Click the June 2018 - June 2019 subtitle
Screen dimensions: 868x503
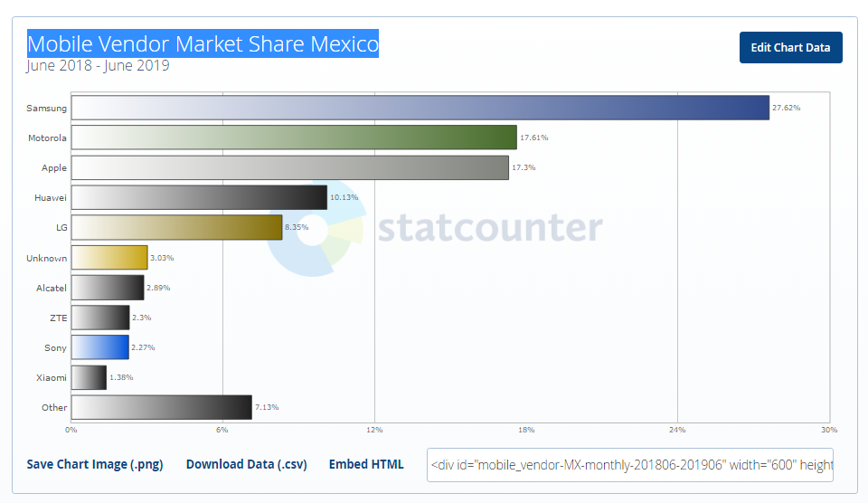[x=98, y=66]
